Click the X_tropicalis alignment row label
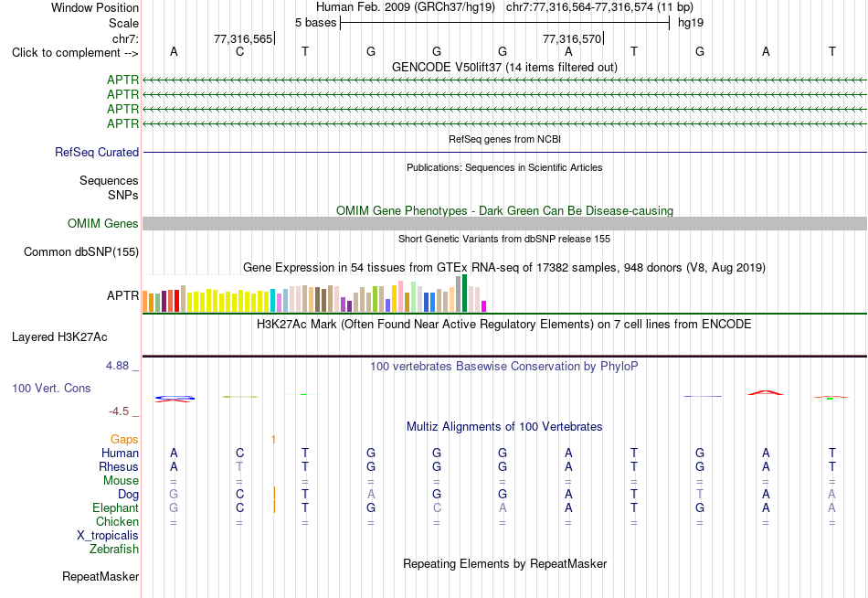Viewport: 868px width, 598px height. 108,536
